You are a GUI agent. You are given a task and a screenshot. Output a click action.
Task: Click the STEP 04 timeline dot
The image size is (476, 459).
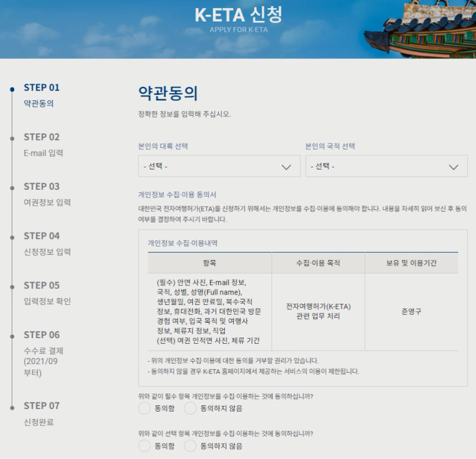[12, 238]
